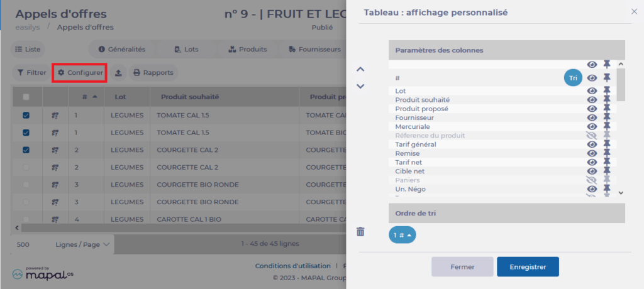This screenshot has width=644, height=289.
Task: Pin the Tarif net column
Action: coord(607,162)
